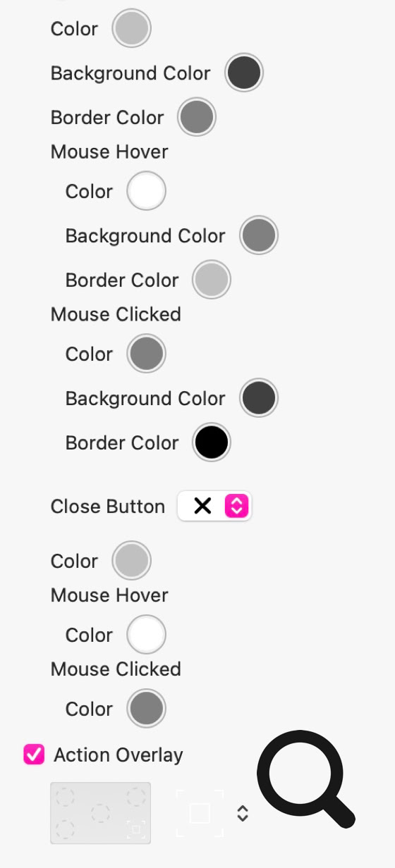Select the top-right position in overlay grid
This screenshot has width=395, height=868.
pyautogui.click(x=136, y=797)
